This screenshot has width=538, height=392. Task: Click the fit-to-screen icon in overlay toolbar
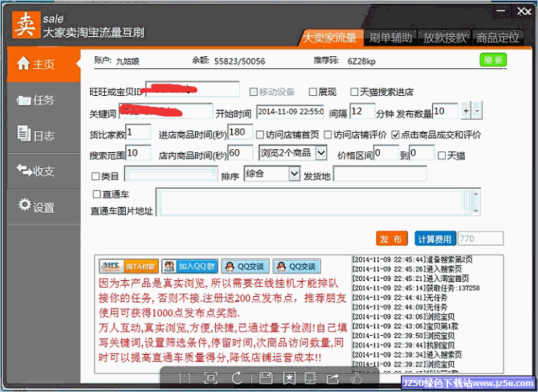[x=211, y=379]
